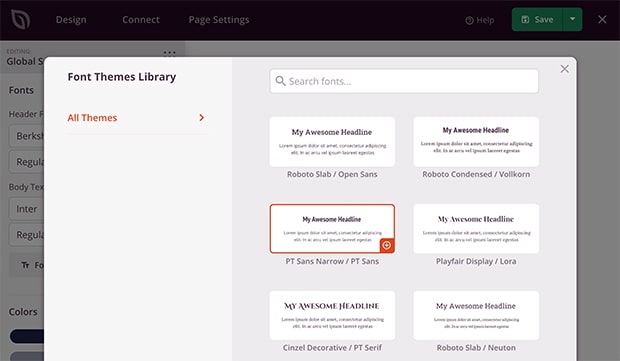Viewport: 620px width, 361px height.
Task: Click the Cinzel Decorative / PT Serif label
Action: pos(332,348)
